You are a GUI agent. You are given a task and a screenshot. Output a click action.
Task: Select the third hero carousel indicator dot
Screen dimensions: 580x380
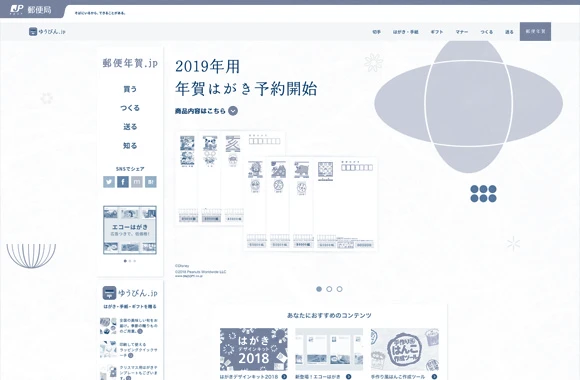pyautogui.click(x=340, y=289)
